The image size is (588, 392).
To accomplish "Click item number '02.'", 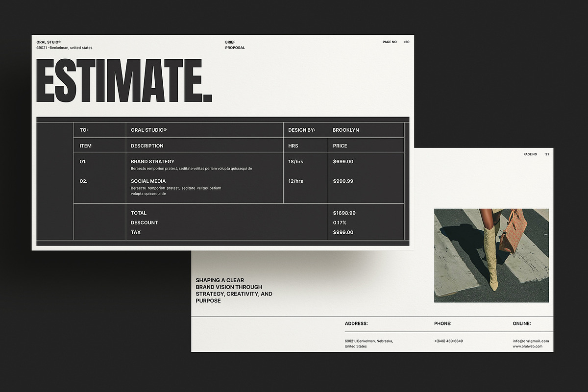I will pos(83,181).
